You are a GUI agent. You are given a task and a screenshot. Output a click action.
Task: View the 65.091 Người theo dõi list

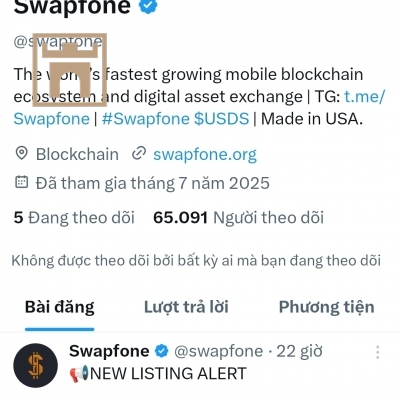(x=238, y=217)
